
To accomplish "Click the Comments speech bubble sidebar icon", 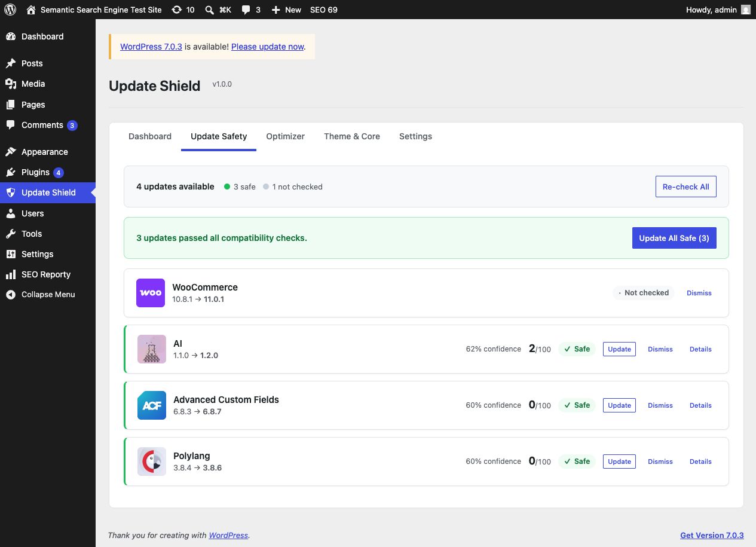I will [x=11, y=125].
